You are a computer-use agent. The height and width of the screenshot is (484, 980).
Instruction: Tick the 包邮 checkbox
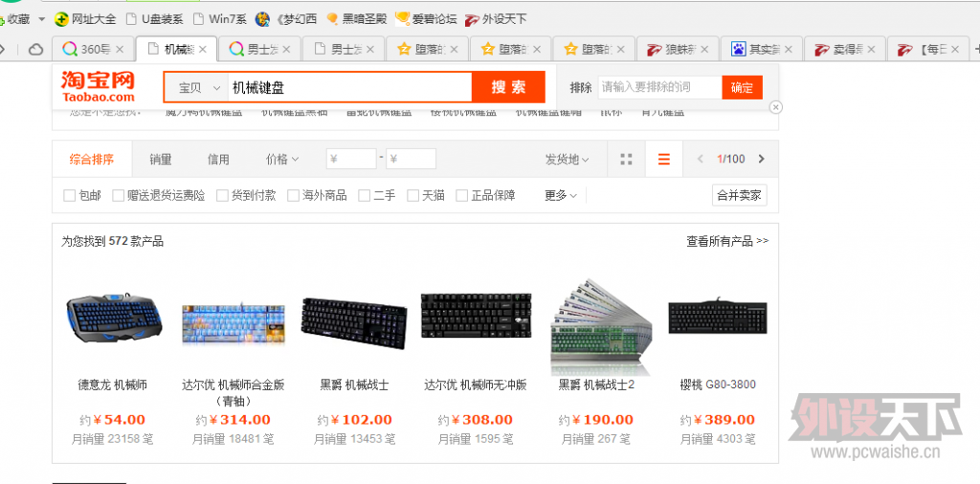[x=69, y=195]
